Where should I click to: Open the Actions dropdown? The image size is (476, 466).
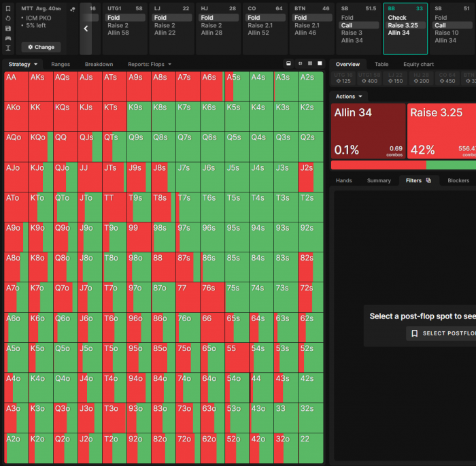(349, 97)
